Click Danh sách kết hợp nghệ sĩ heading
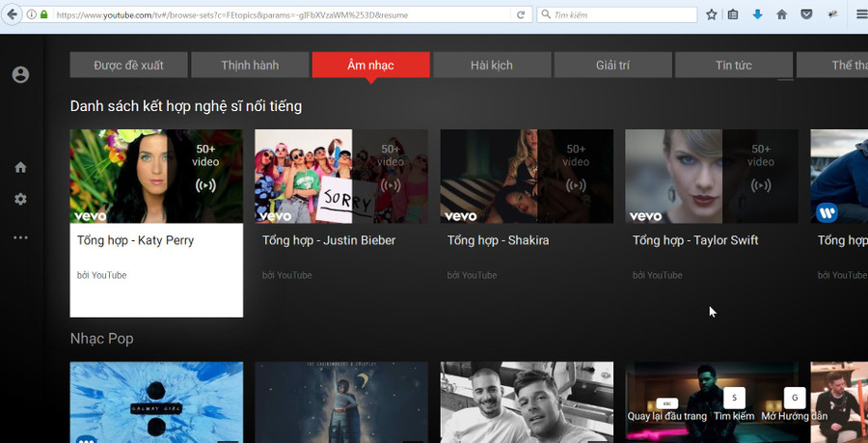Viewport: 868px width, 443px height. (x=186, y=106)
